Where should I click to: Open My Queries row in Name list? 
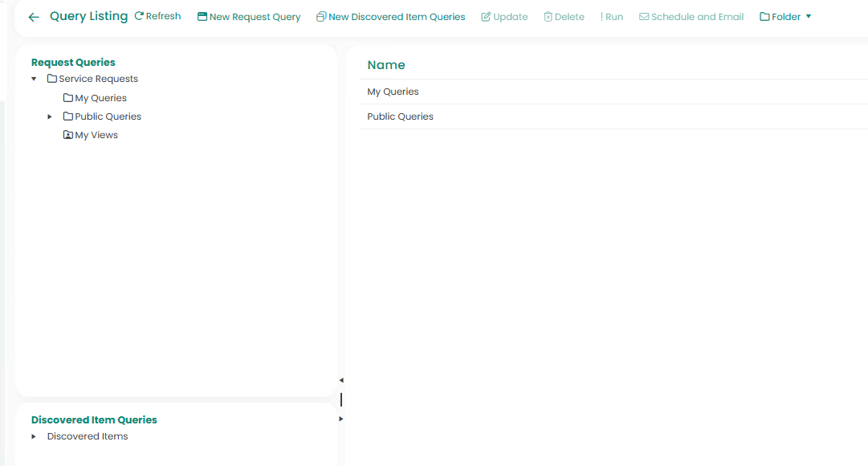393,92
